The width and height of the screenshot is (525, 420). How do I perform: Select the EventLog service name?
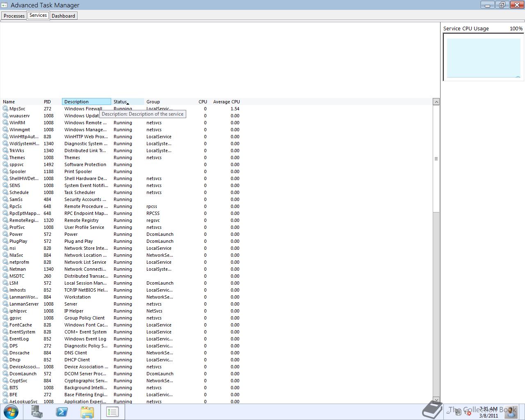(19, 339)
